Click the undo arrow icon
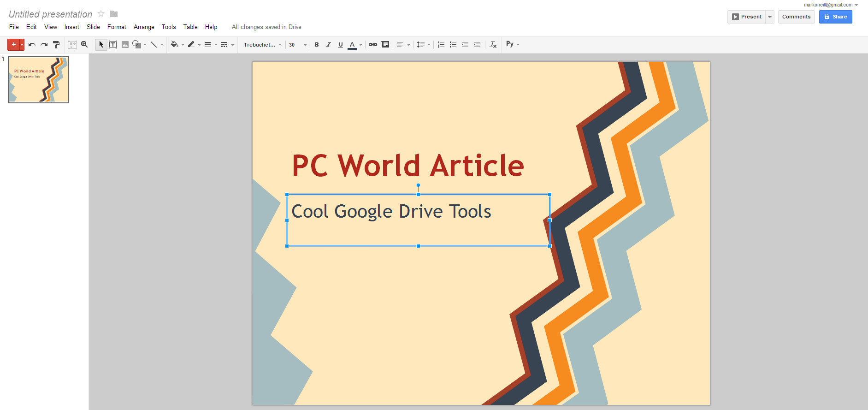This screenshot has width=868, height=410. pos(32,45)
